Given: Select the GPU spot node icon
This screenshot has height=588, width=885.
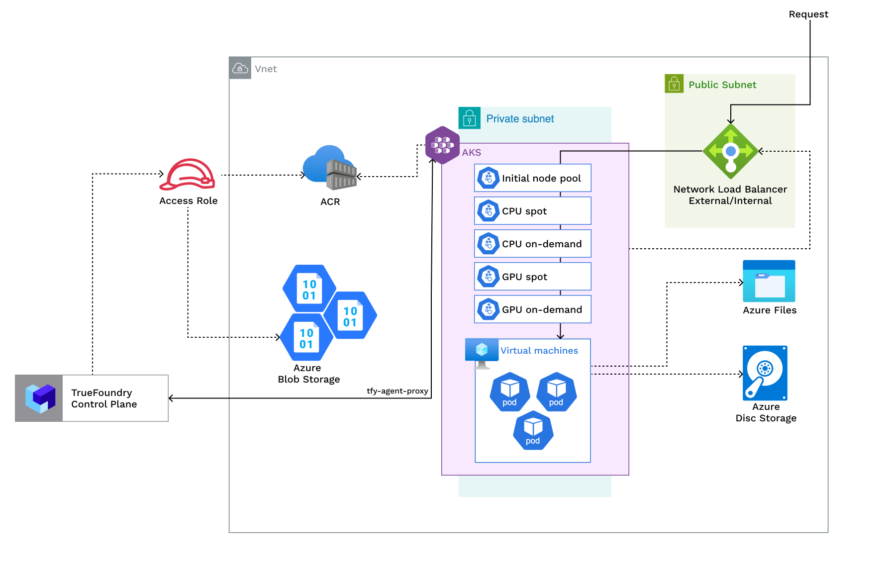Looking at the screenshot, I should click(489, 277).
